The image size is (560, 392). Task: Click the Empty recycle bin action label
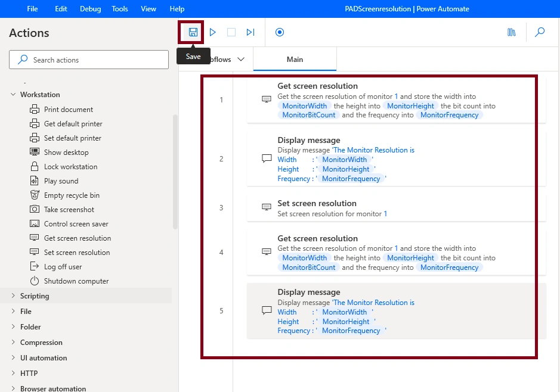(72, 195)
